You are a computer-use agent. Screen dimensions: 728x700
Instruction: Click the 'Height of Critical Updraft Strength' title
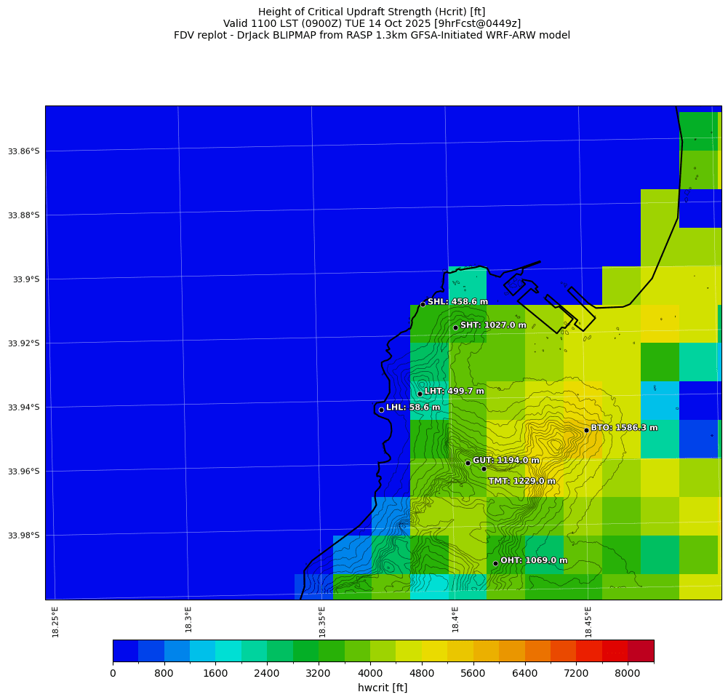click(x=372, y=12)
